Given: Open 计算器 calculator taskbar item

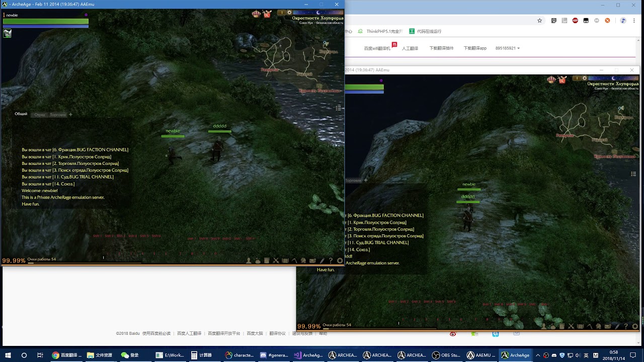Looking at the screenshot, I should point(205,355).
